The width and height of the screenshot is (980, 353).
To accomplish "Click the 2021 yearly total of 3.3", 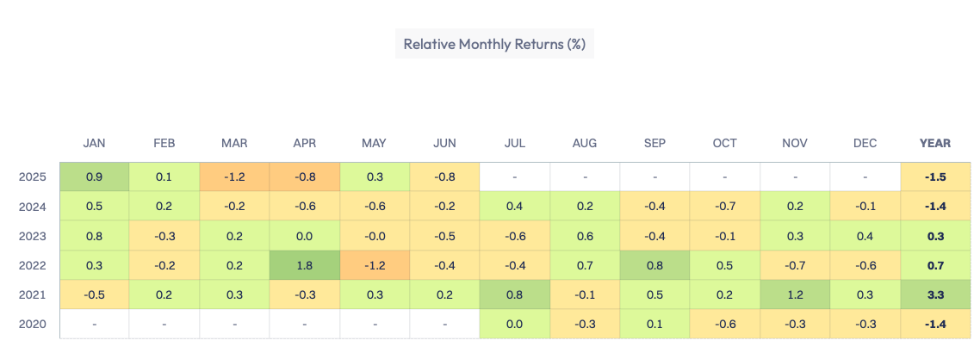I will 935,294.
